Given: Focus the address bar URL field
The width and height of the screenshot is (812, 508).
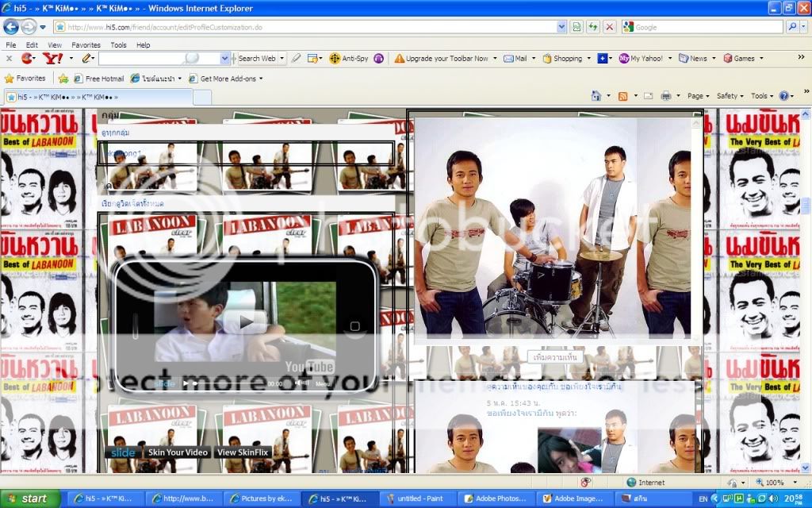Looking at the screenshot, I should (304, 27).
